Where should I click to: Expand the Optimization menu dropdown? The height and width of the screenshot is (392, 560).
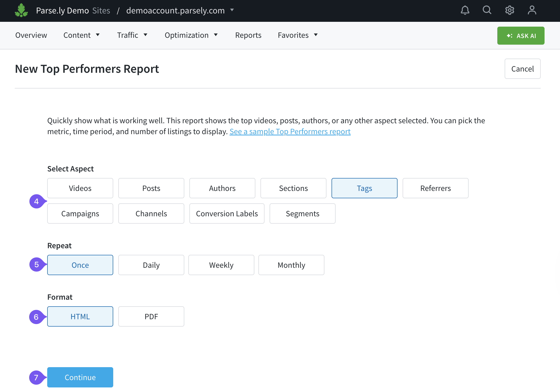tap(191, 35)
